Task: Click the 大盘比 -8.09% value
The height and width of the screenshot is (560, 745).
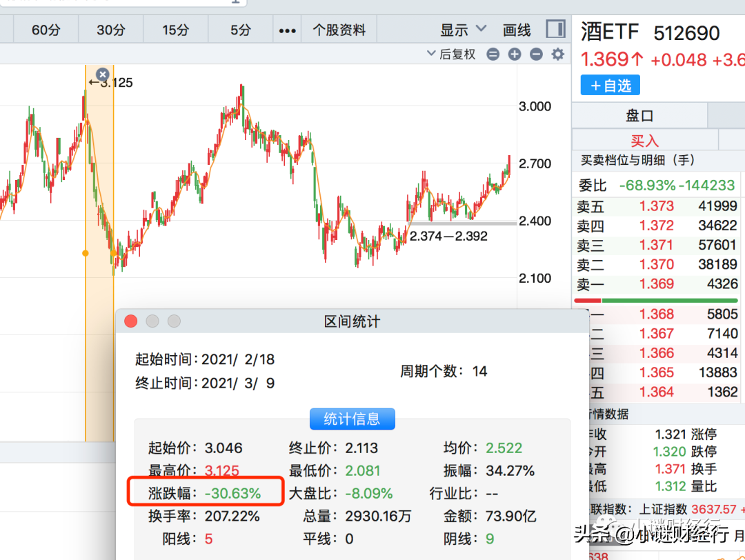Action: coord(368,494)
